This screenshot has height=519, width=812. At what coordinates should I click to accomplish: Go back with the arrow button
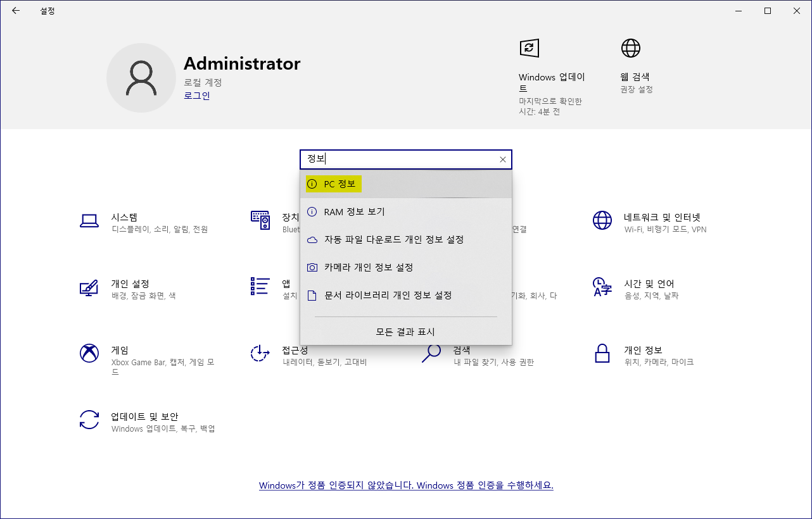click(x=16, y=11)
